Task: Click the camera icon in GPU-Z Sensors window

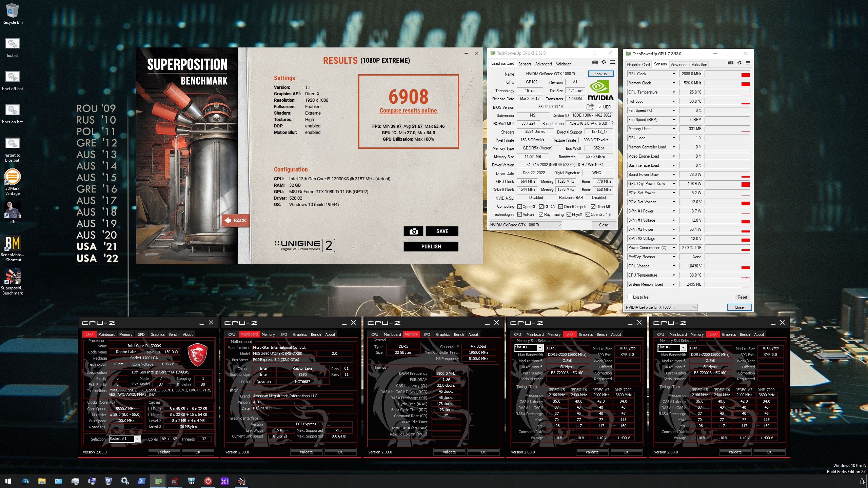Action: pyautogui.click(x=730, y=63)
